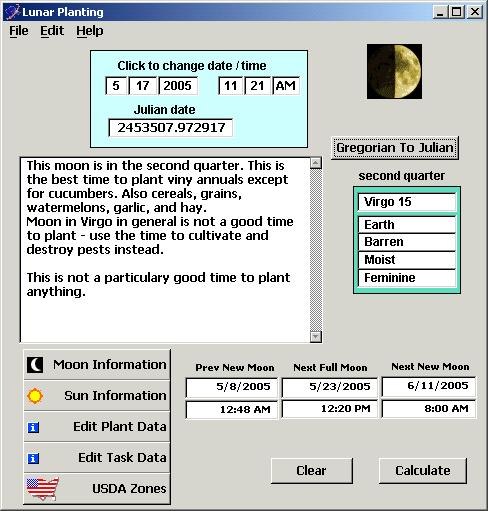Viewport: 488px width, 511px height.
Task: Open the File menu
Action: [x=19, y=31]
